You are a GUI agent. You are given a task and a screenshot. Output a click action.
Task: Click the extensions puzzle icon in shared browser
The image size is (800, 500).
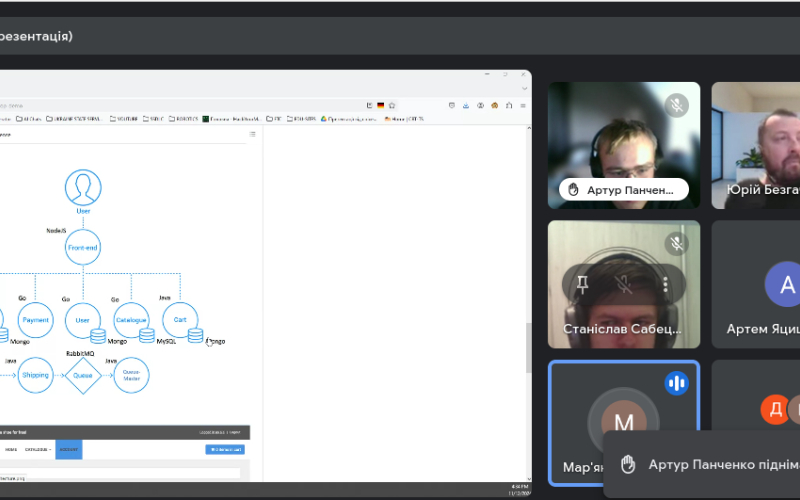point(509,106)
